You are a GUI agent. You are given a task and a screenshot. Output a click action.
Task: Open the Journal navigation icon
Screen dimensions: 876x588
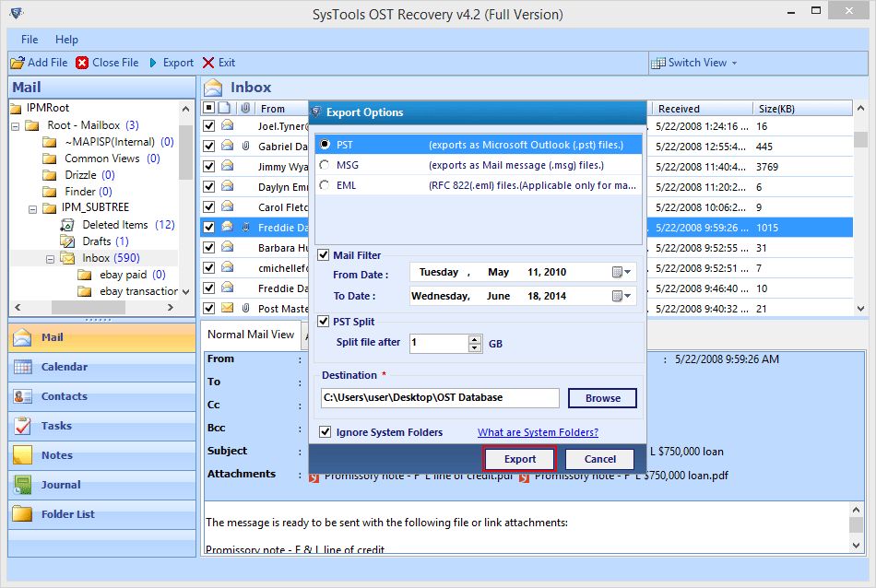click(x=22, y=485)
